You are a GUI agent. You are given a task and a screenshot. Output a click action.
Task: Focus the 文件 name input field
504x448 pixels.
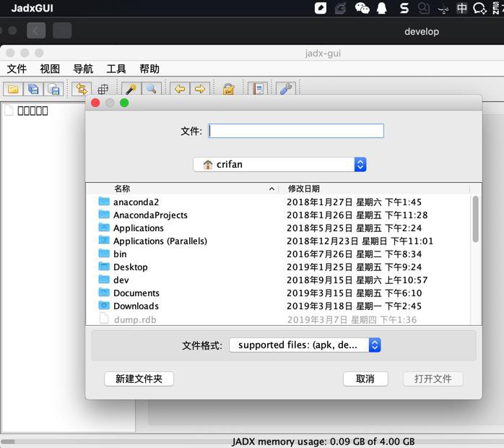coord(296,131)
